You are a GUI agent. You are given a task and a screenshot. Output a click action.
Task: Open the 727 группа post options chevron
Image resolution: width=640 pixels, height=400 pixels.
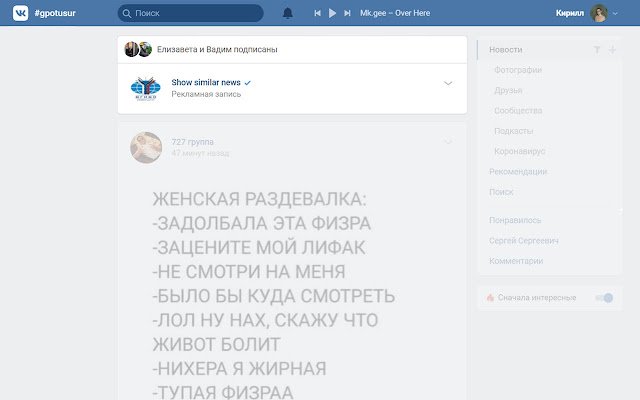448,142
